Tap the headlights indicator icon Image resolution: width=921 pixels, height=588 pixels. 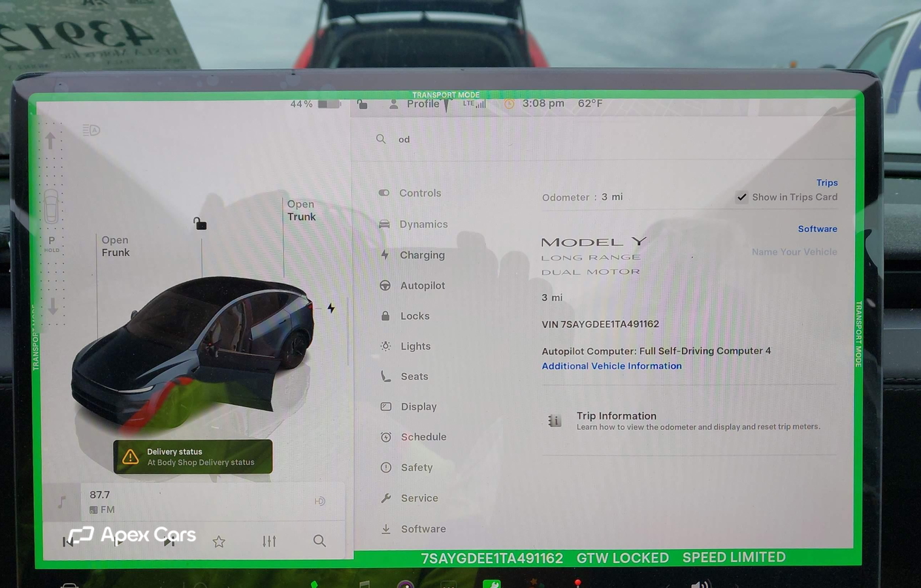coord(91,130)
